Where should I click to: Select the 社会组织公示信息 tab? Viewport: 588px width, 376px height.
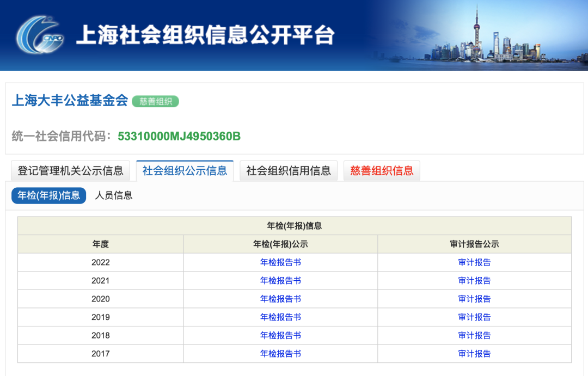coord(185,171)
